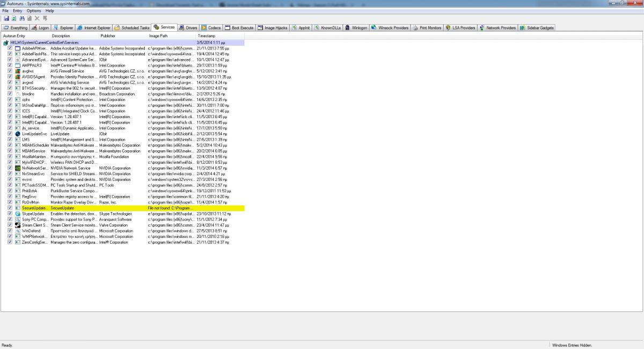Open the Image Hijacks tab
This screenshot has width=644, height=349.
click(x=273, y=27)
